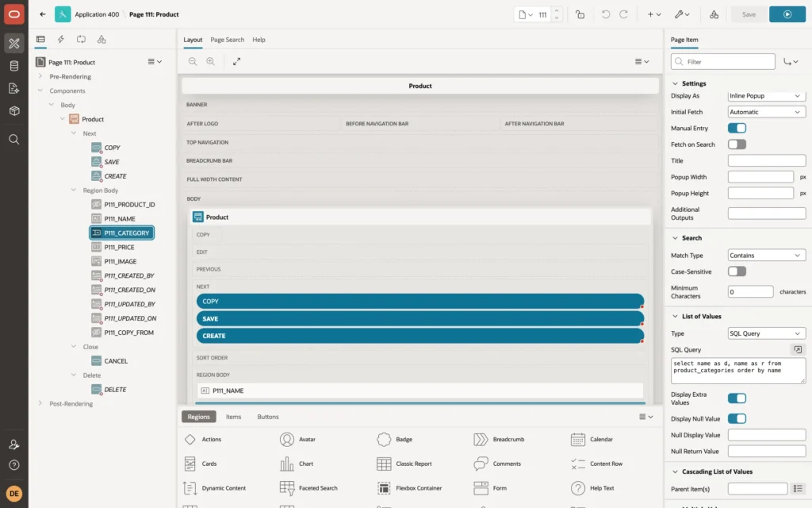Open Gallery cube icon in sidebar
This screenshot has height=508, width=812.
(x=14, y=110)
